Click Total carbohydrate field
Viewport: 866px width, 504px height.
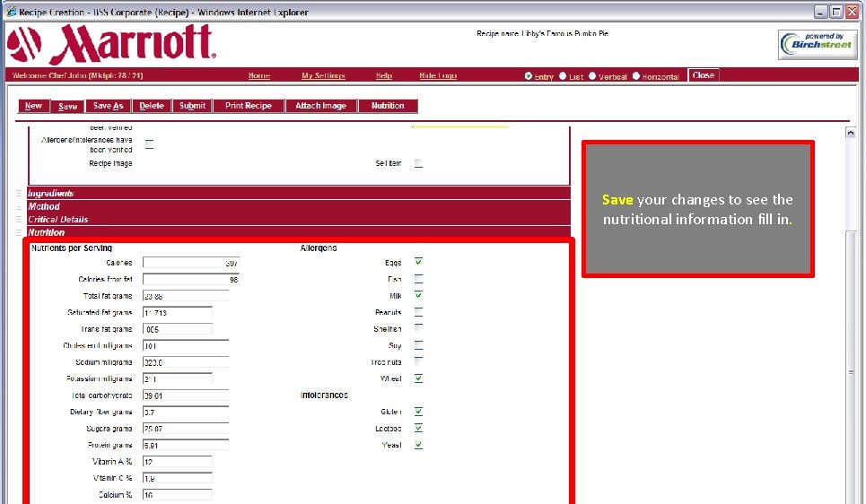point(186,395)
